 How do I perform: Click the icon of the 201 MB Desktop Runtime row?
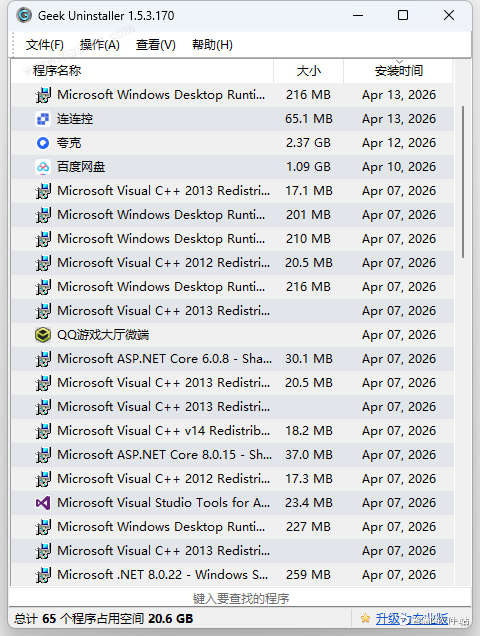pyautogui.click(x=43, y=215)
